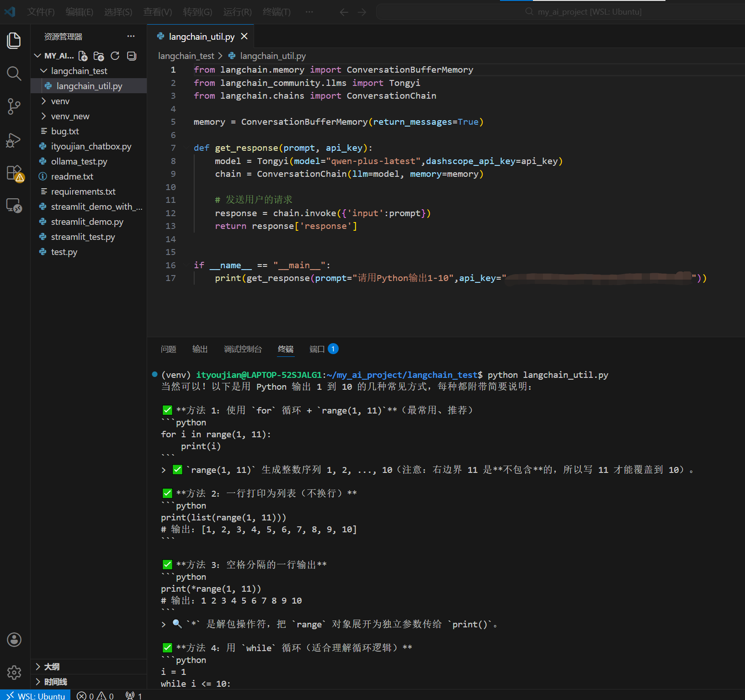This screenshot has height=700, width=745.
Task: Click the 资源管理器 sidebar title
Action: point(63,36)
